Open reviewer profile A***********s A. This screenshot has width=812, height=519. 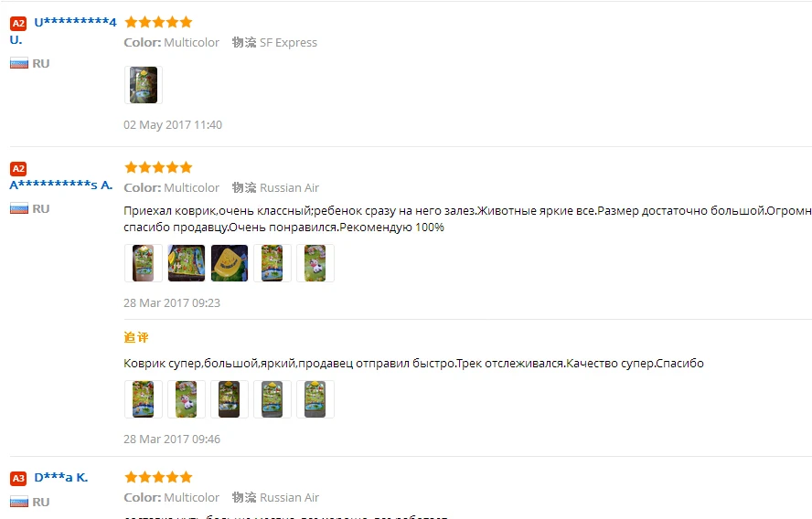click(x=61, y=185)
